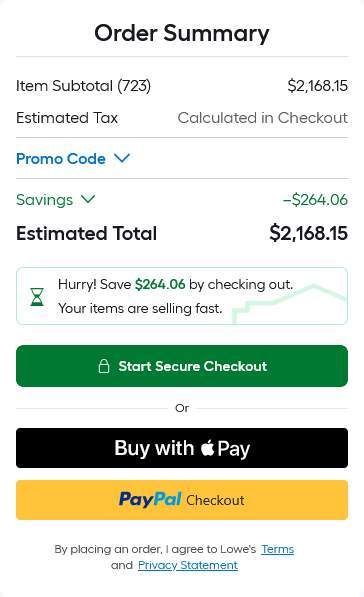Expand the Promo Code chevron
Image resolution: width=364 pixels, height=597 pixels.
pos(122,158)
